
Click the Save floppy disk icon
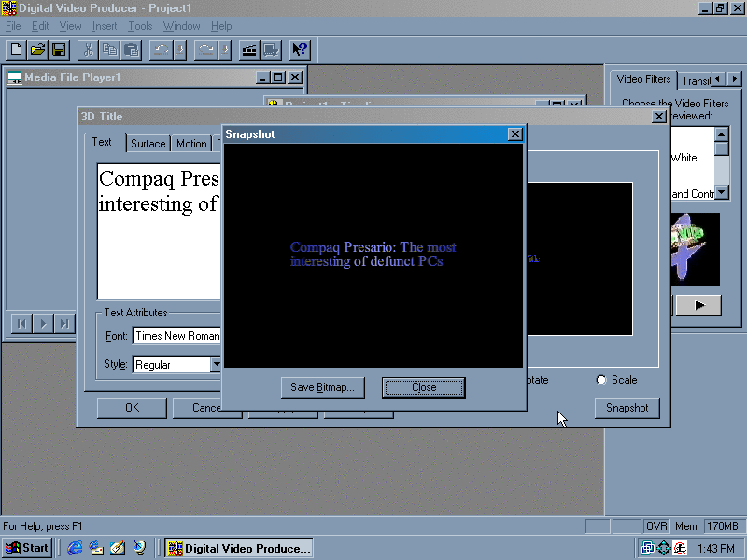[59, 49]
